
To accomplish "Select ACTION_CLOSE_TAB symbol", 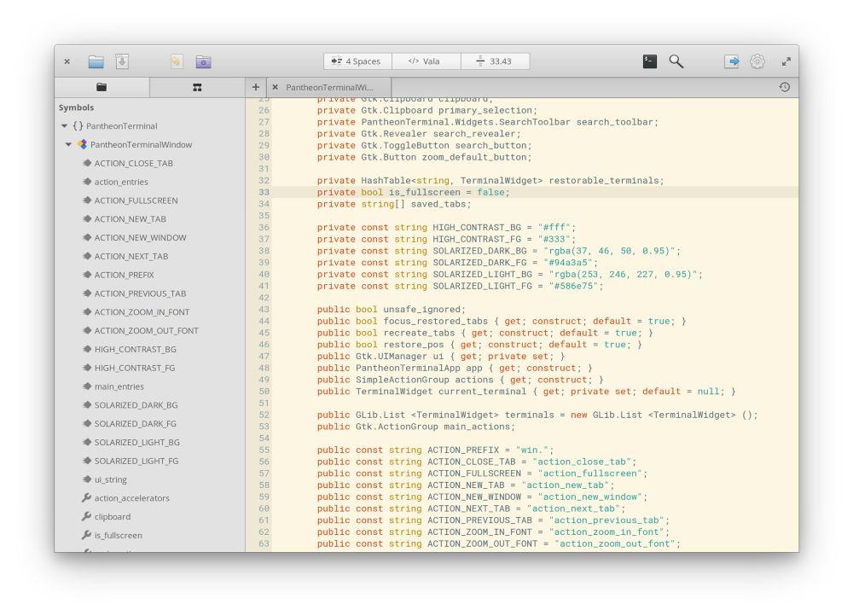I will pos(133,163).
